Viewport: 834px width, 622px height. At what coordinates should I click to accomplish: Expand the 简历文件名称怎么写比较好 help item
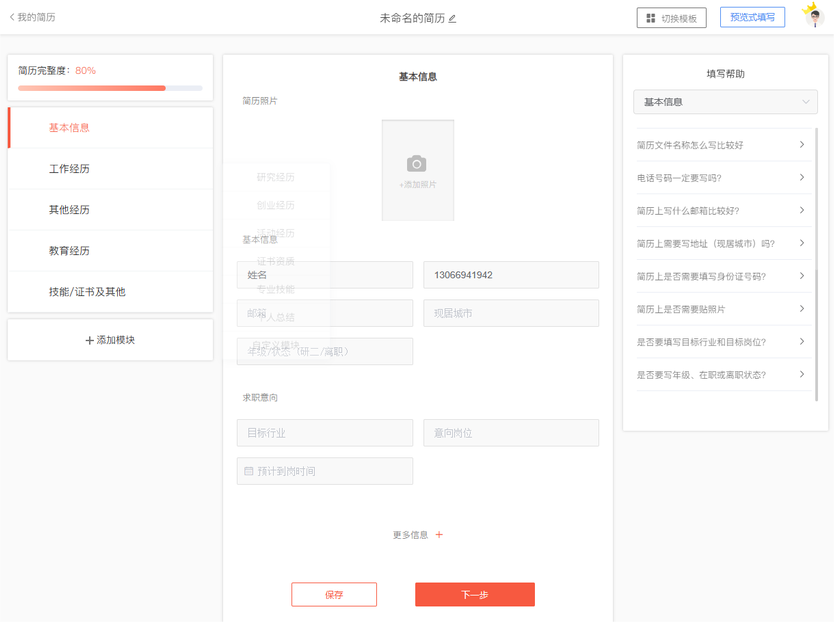723,145
